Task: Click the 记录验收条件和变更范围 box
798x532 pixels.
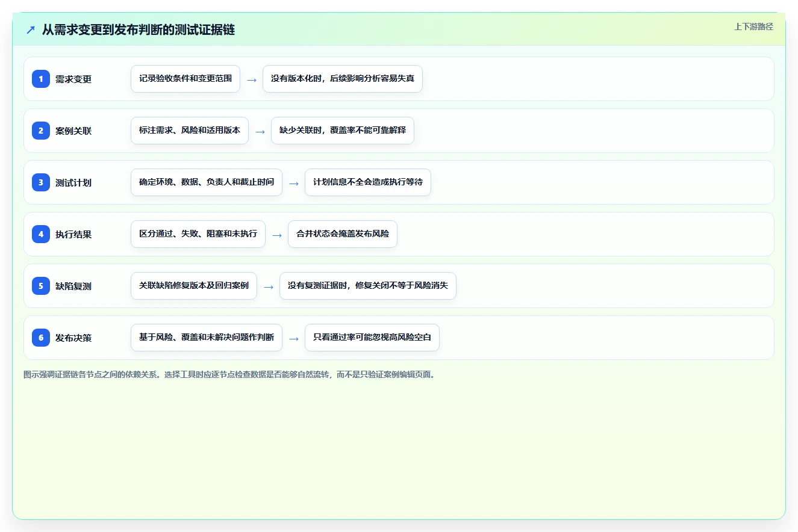Action: [185, 79]
